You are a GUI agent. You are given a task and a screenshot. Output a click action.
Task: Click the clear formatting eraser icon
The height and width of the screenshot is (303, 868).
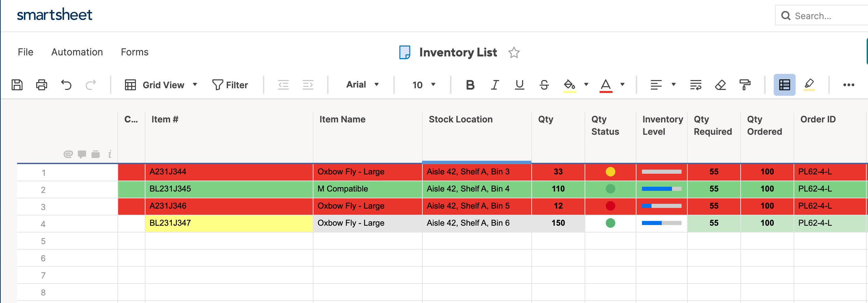720,85
